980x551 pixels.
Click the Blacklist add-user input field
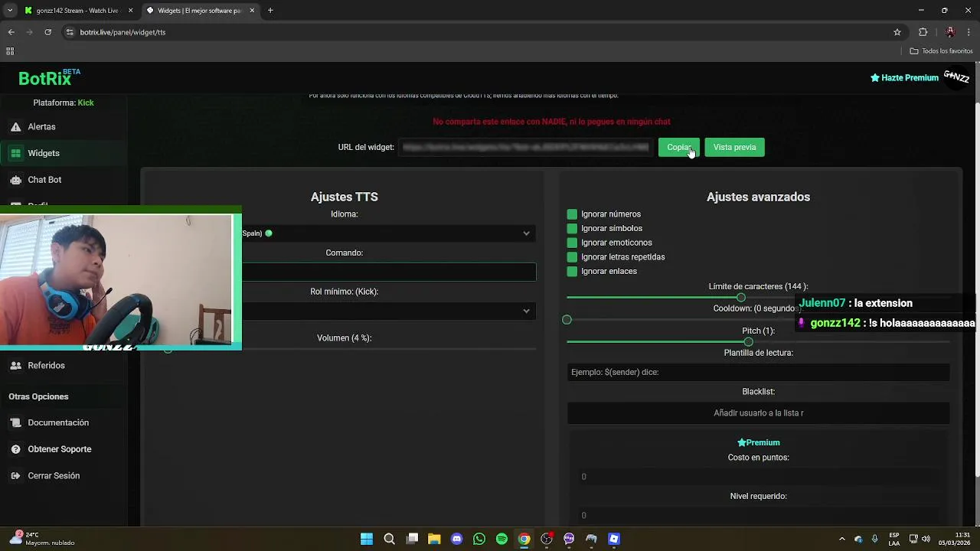coord(758,413)
